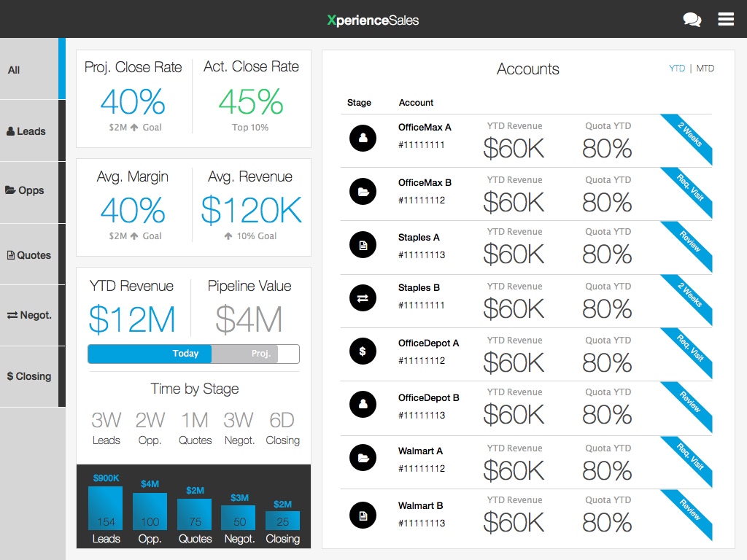Screen dimensions: 747x560
Task: Click the XperienceSales logo
Action: click(373, 20)
